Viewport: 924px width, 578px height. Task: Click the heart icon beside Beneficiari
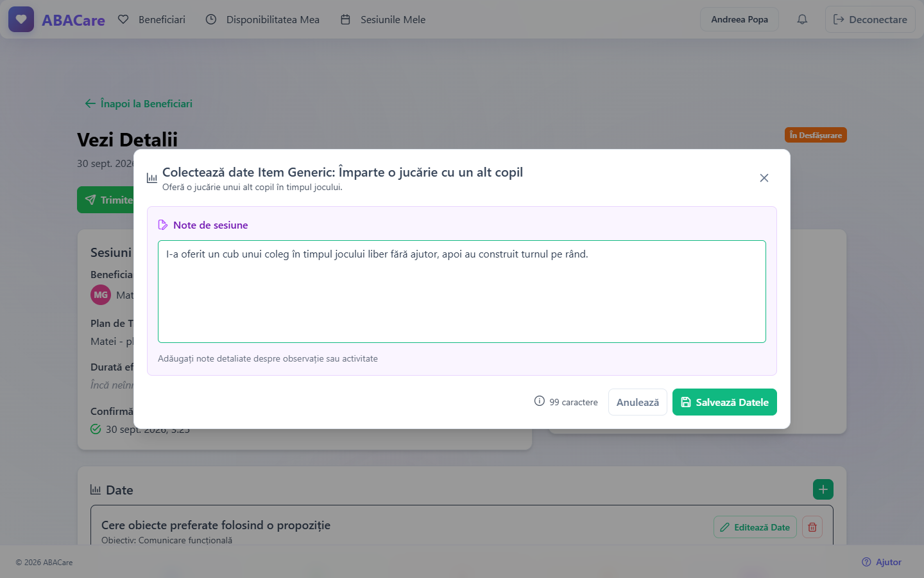tap(123, 19)
